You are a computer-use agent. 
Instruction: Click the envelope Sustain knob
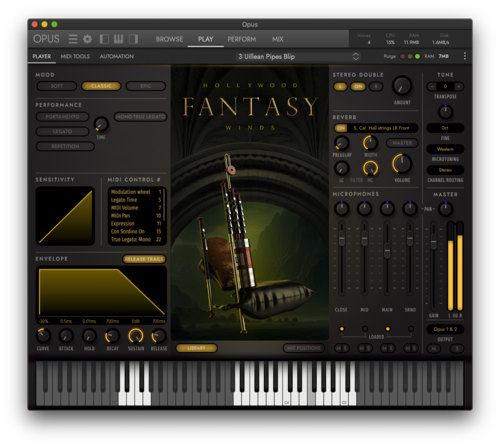136,336
